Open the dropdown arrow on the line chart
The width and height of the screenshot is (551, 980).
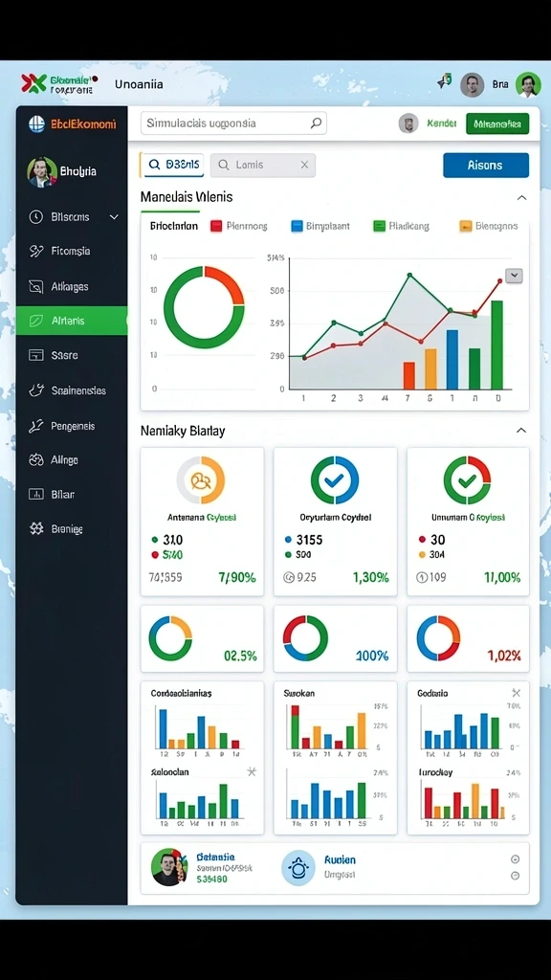[514, 276]
